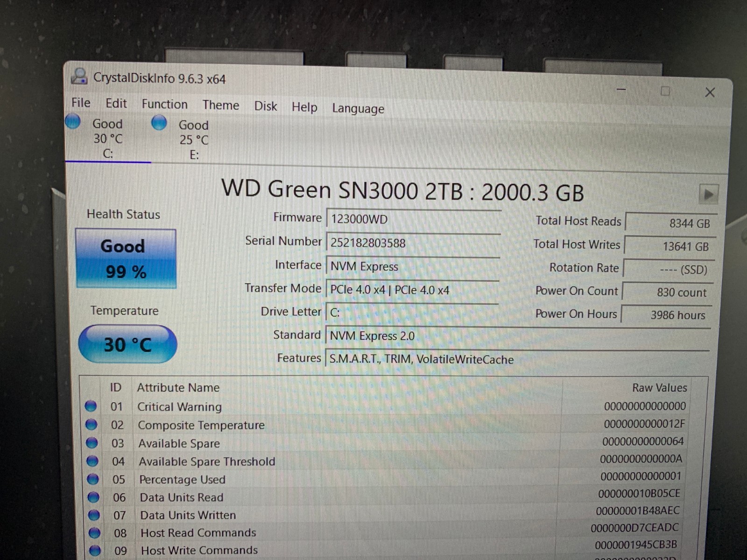
Task: Click the Temperature label above 30 °C
Action: pyautogui.click(x=125, y=311)
